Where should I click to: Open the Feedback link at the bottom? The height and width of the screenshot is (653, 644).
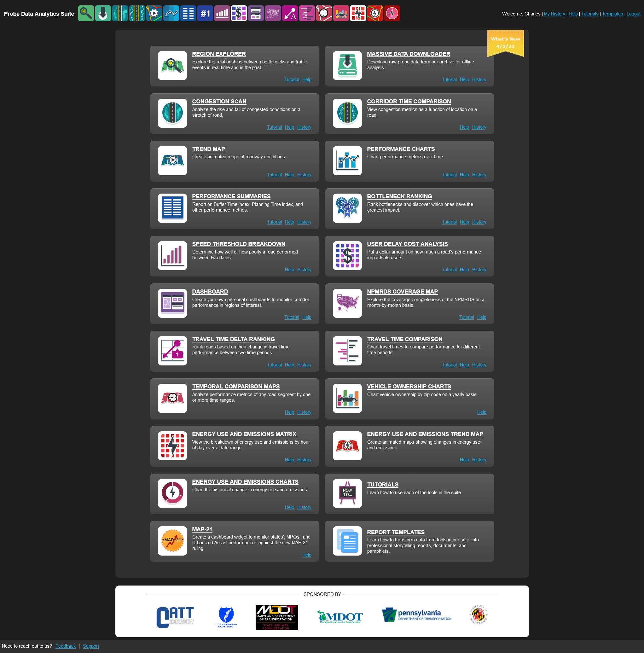[65, 646]
